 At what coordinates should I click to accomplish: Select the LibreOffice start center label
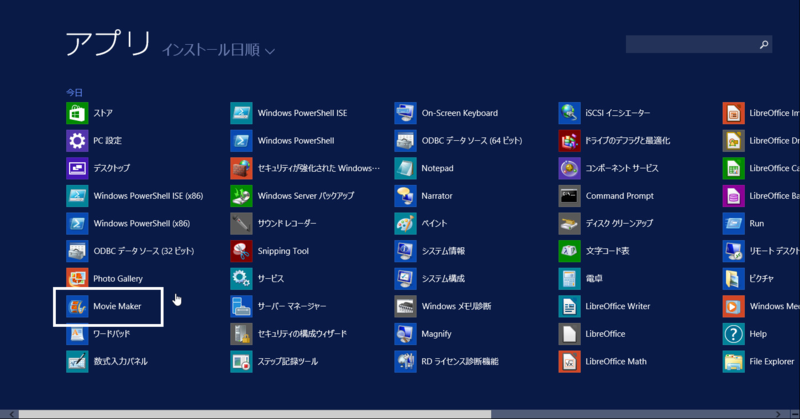point(605,334)
